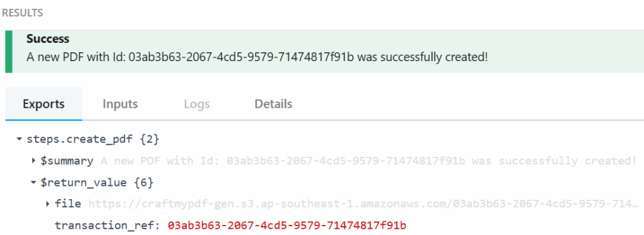Click the RESULTS section header
The height and width of the screenshot is (235, 644).
click(x=22, y=13)
